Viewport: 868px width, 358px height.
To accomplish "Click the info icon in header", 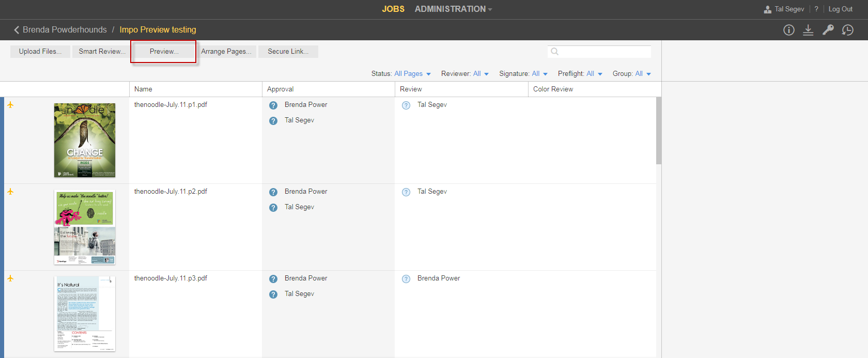I will click(788, 30).
